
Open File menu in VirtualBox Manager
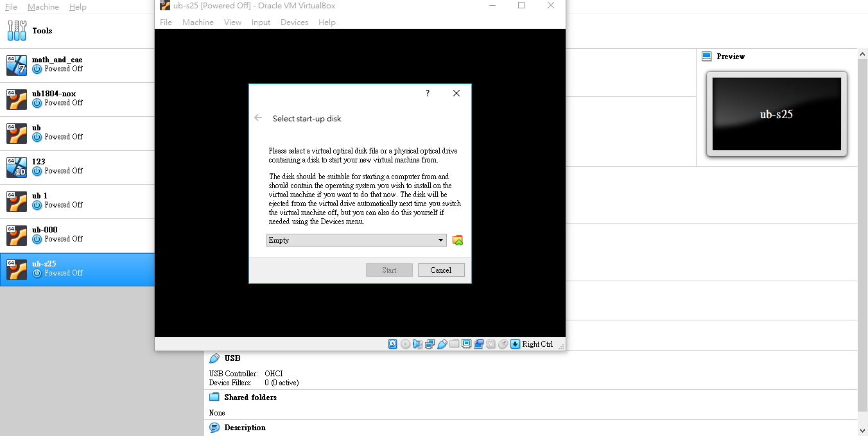(11, 7)
